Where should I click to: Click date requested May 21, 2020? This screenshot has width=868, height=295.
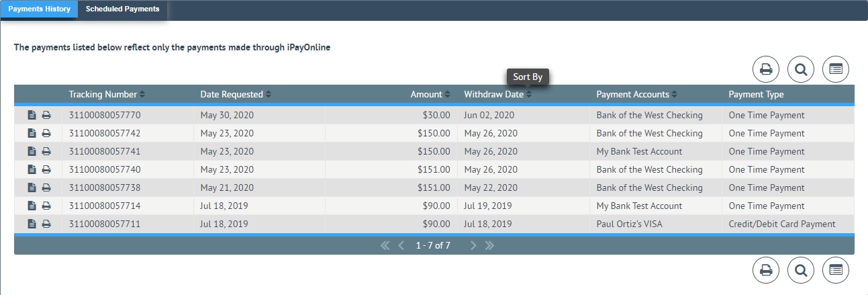[x=227, y=187]
